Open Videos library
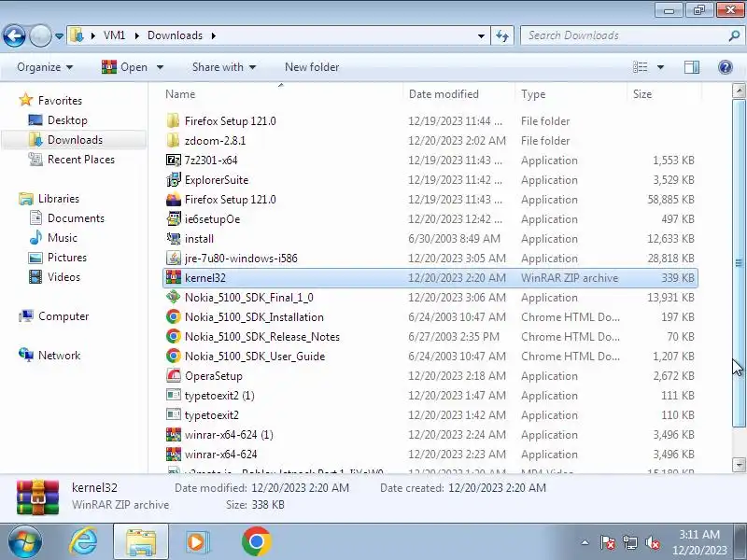Image resolution: width=747 pixels, height=560 pixels. tap(63, 276)
